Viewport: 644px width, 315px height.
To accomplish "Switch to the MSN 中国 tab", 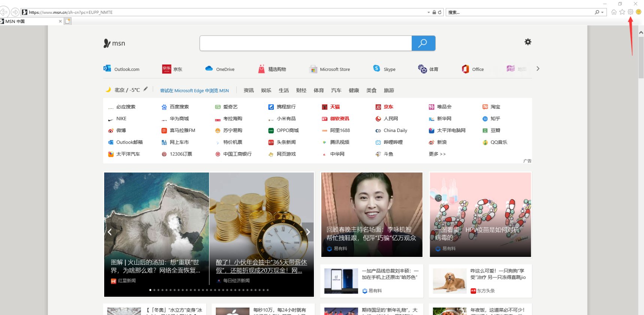I will tap(30, 21).
